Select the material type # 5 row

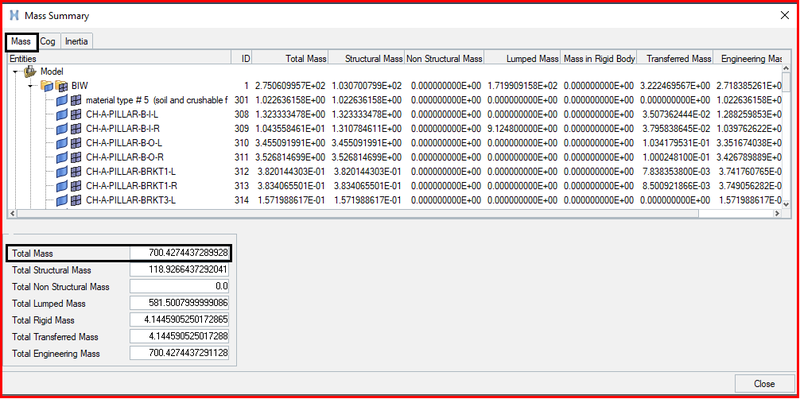(394, 100)
